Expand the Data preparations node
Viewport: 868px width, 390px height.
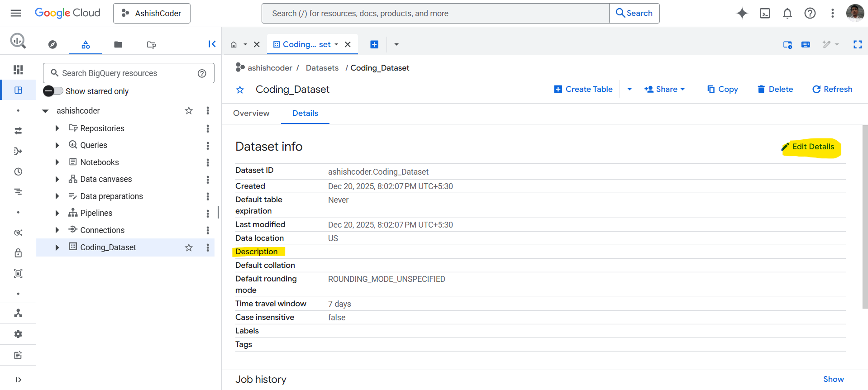57,196
